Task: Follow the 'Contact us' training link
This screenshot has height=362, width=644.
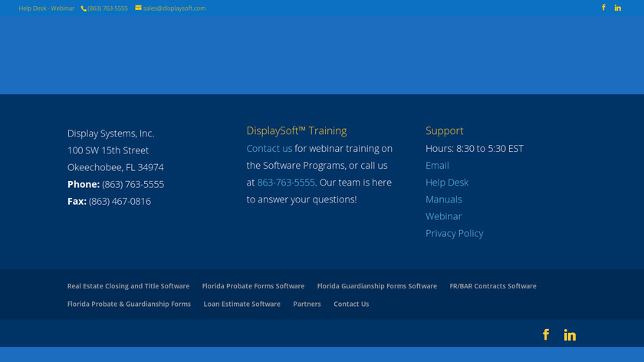Action: pyautogui.click(x=269, y=149)
